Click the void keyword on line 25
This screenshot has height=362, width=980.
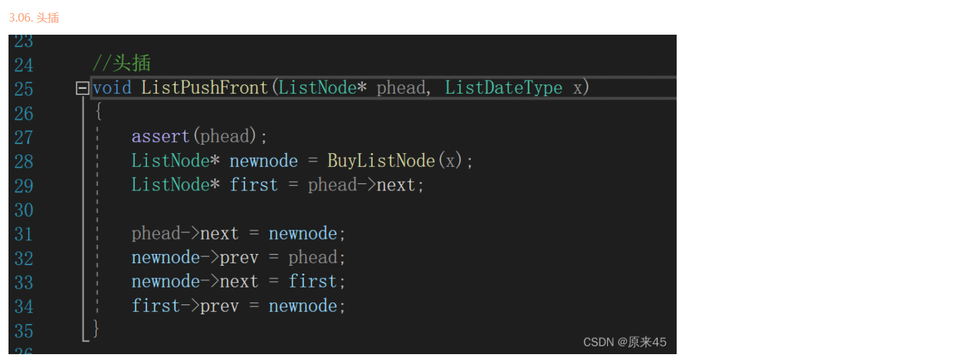click(x=112, y=88)
